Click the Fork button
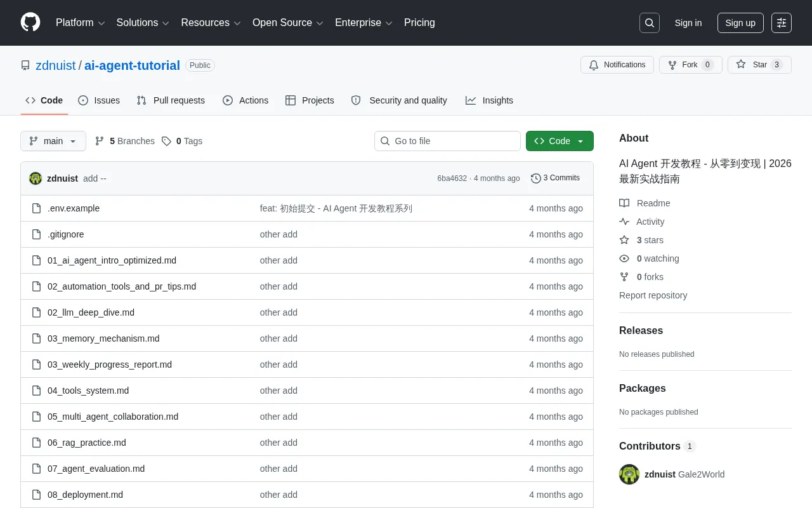This screenshot has width=812, height=508. pos(691,65)
